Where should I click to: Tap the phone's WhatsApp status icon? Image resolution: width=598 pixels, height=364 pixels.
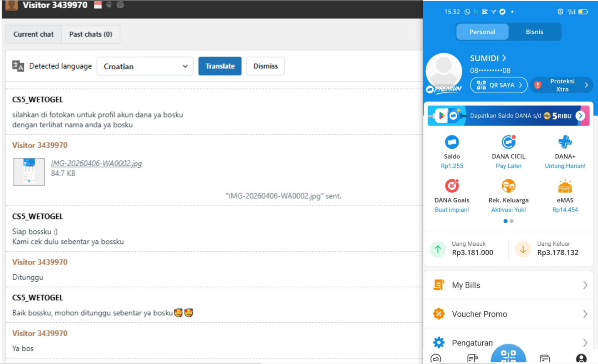(x=467, y=12)
